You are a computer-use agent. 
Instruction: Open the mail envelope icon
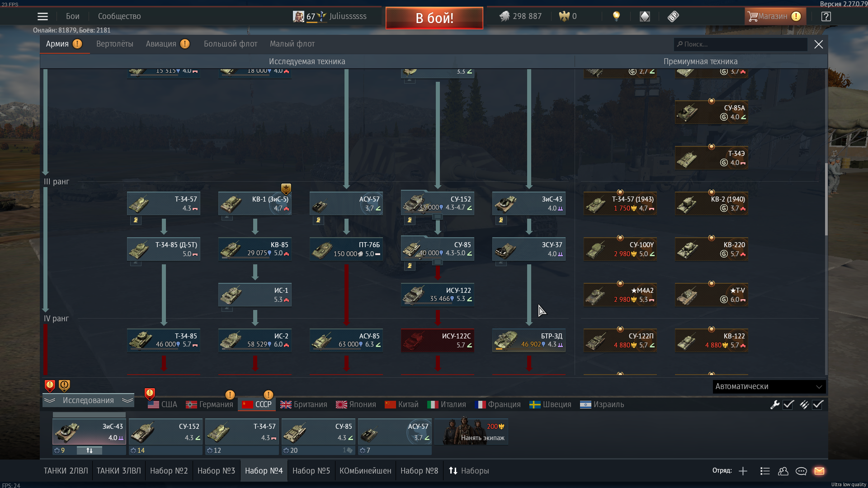tap(819, 471)
